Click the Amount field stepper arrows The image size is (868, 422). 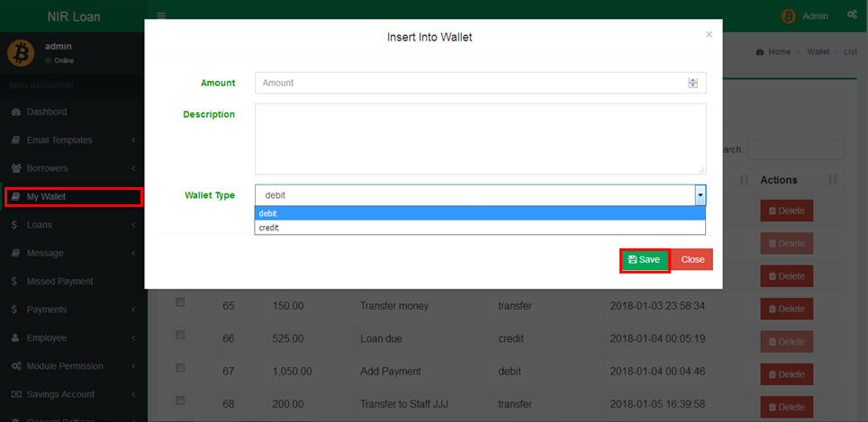692,83
